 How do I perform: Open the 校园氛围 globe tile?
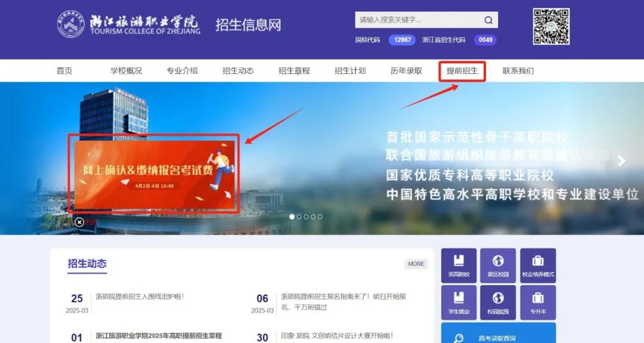pyautogui.click(x=498, y=302)
